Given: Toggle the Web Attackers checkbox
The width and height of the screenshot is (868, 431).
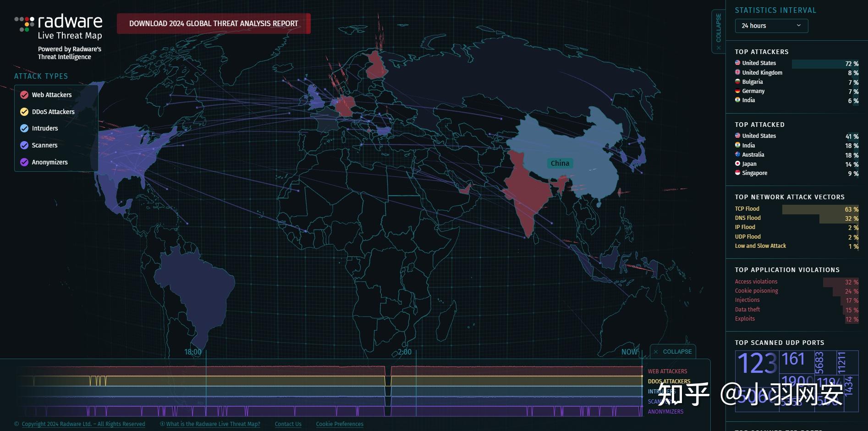Looking at the screenshot, I should (24, 95).
